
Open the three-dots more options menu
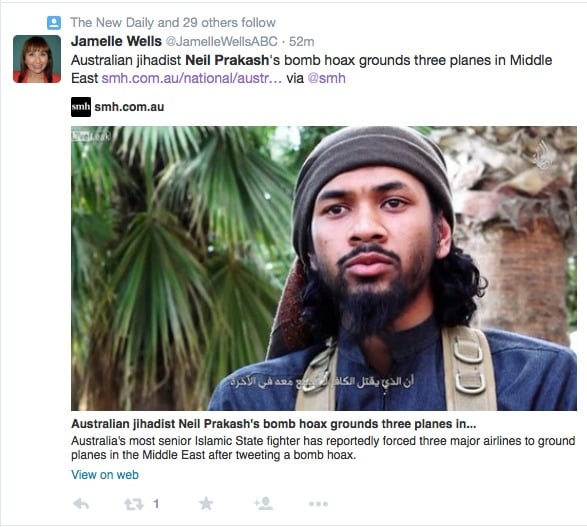coord(319,504)
